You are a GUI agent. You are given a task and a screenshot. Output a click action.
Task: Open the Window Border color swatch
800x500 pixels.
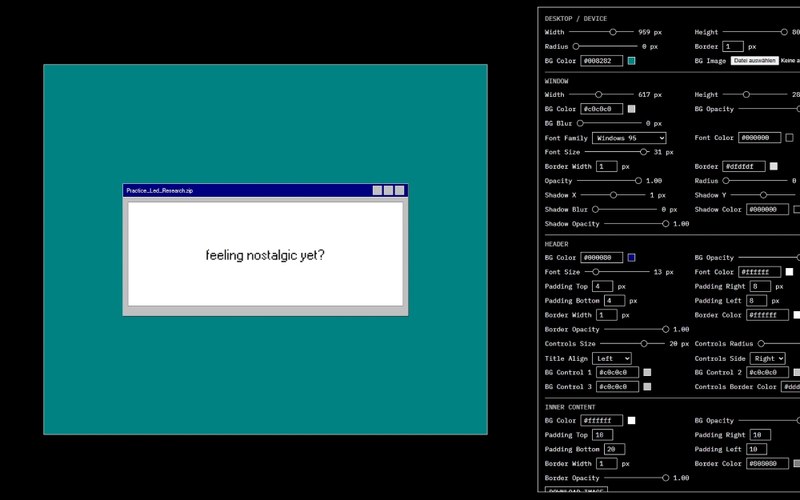773,166
